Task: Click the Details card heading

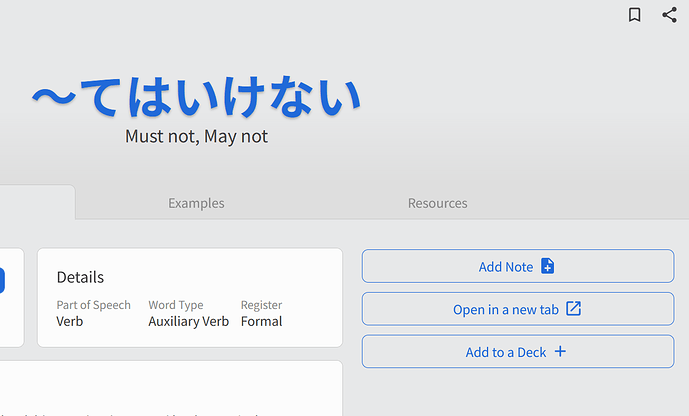Action: [x=80, y=277]
